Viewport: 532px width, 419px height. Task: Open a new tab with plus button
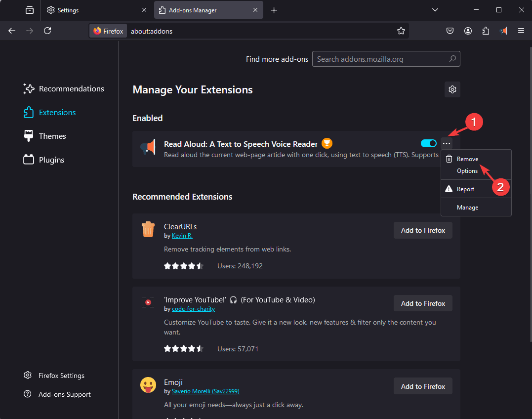click(x=274, y=10)
